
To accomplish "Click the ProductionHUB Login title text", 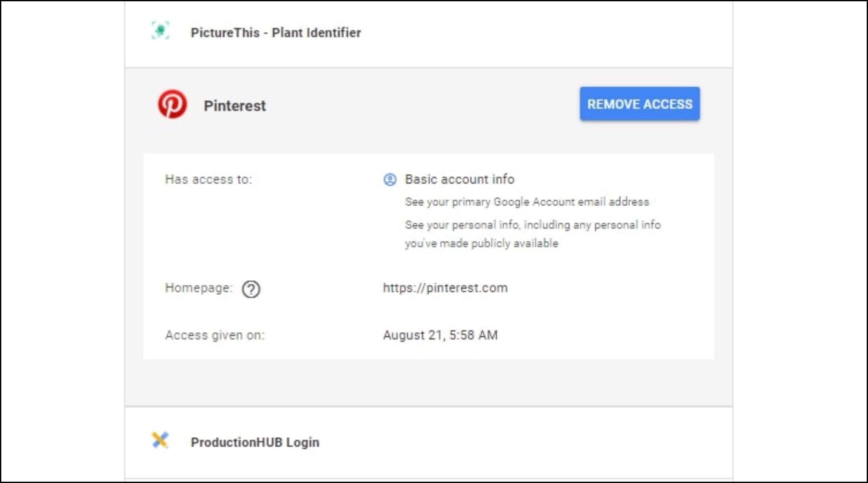I will point(255,442).
